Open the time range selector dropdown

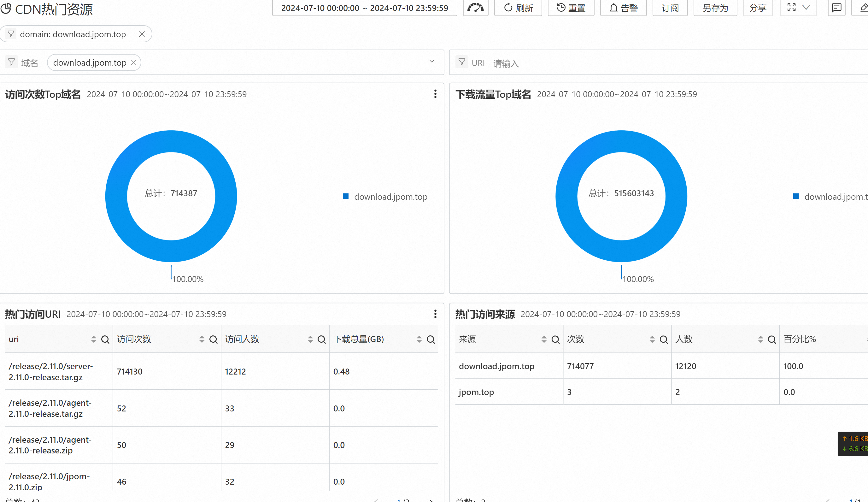tap(364, 8)
